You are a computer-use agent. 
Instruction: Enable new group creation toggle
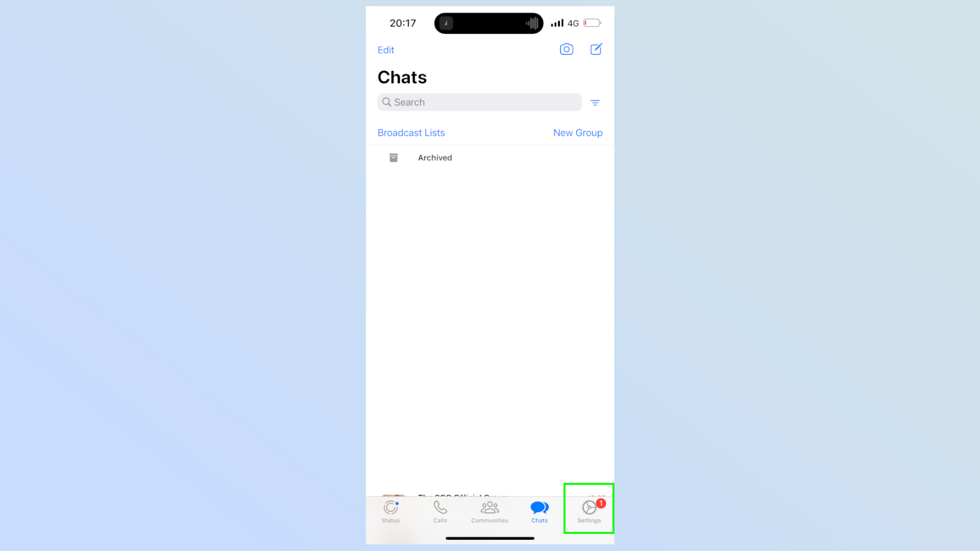pos(578,133)
